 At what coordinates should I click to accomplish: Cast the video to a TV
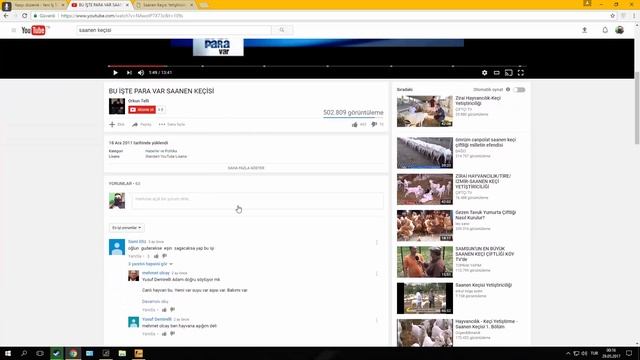509,73
